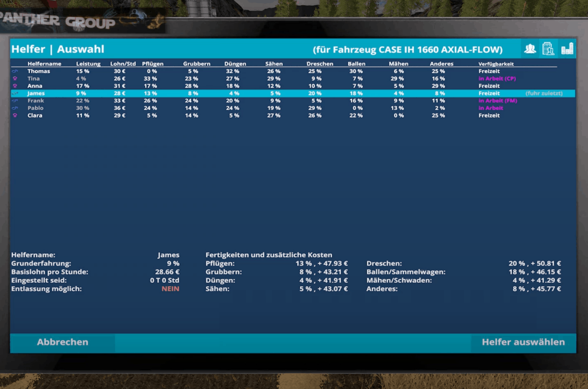
Task: Click the male icon beside Thomas
Action: [x=15, y=71]
